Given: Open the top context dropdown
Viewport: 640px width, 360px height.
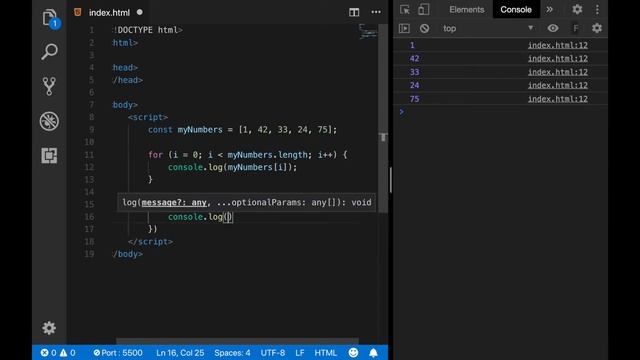Looking at the screenshot, I should pos(488,28).
